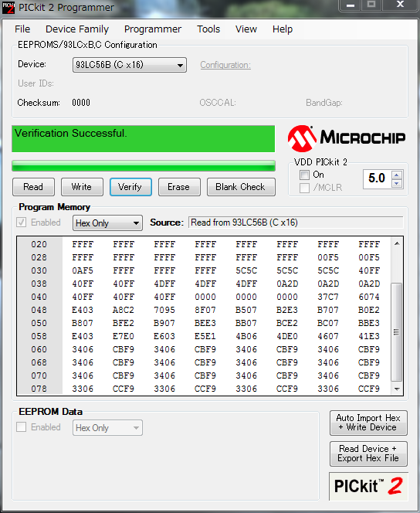Click the Checksum value 0000
This screenshot has height=513, width=420.
click(x=81, y=103)
